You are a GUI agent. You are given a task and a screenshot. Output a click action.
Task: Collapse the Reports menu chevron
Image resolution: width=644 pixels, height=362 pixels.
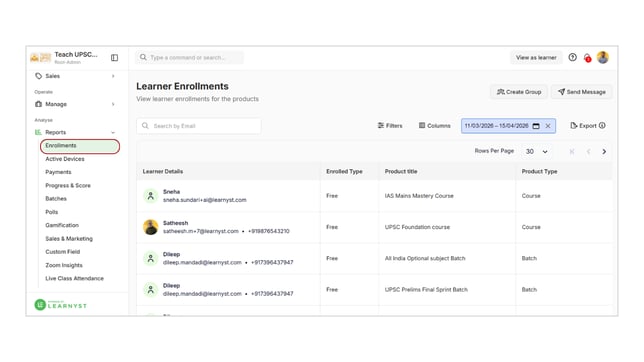(113, 132)
